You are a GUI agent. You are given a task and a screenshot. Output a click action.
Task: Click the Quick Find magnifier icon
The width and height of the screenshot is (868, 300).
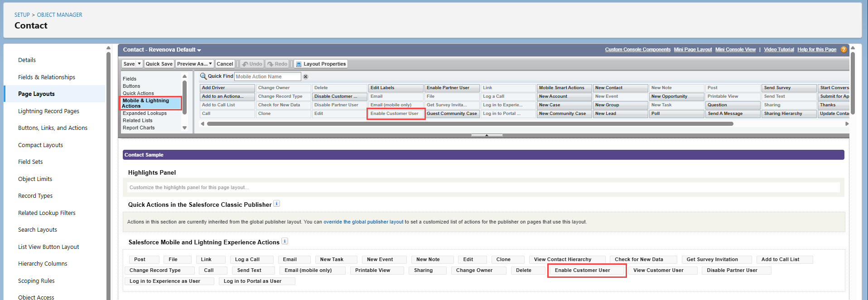click(203, 76)
